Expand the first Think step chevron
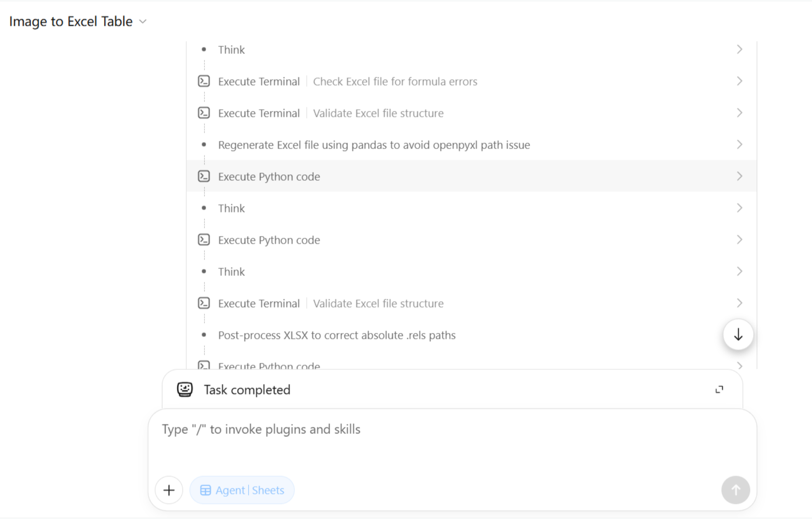812x519 pixels. 739,49
